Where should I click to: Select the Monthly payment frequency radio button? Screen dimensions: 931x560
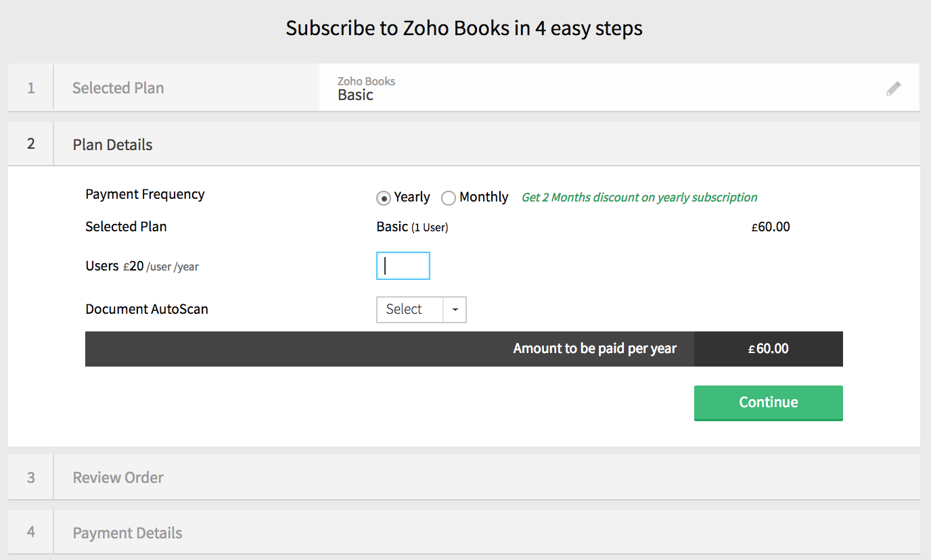(x=449, y=198)
